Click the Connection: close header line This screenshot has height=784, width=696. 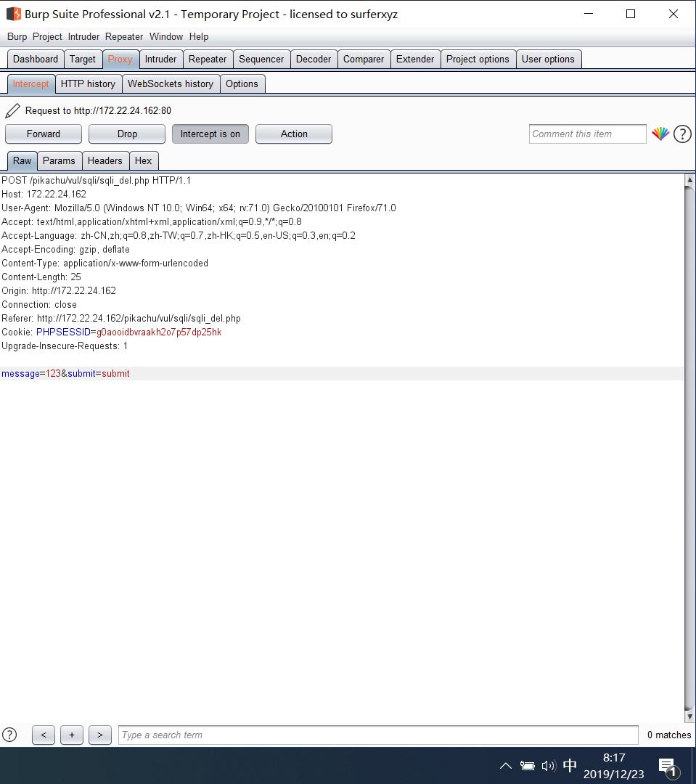tap(39, 304)
